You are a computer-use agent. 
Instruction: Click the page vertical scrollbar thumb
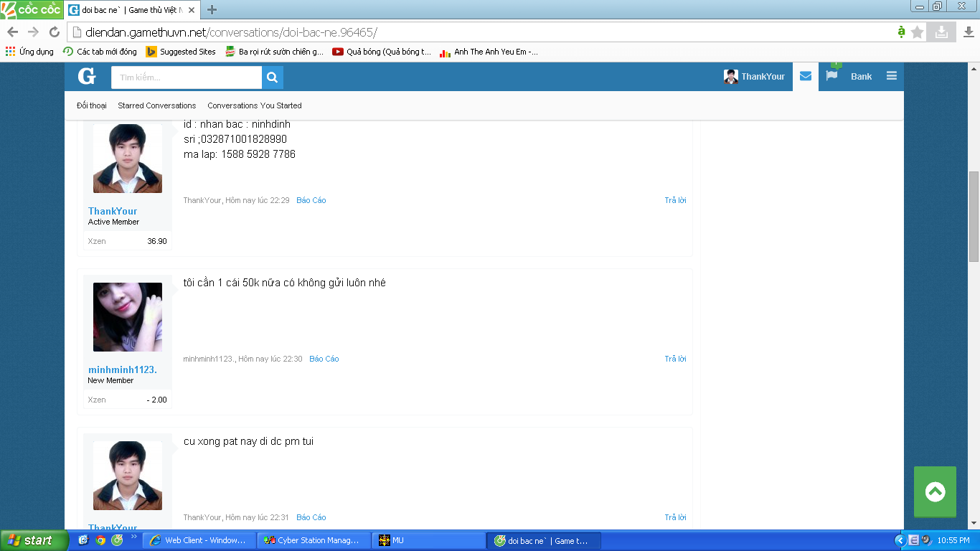974,217
